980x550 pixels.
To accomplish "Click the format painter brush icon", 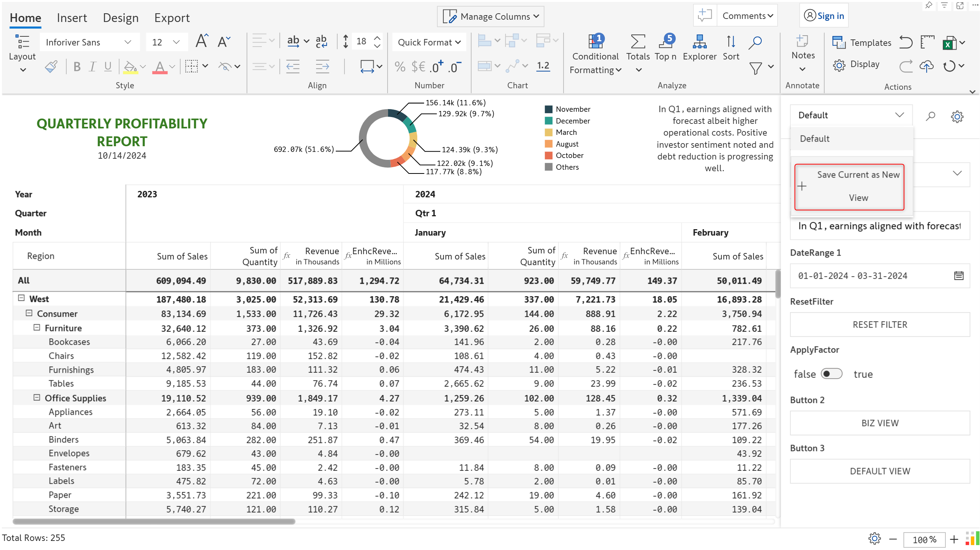I will pos(52,67).
